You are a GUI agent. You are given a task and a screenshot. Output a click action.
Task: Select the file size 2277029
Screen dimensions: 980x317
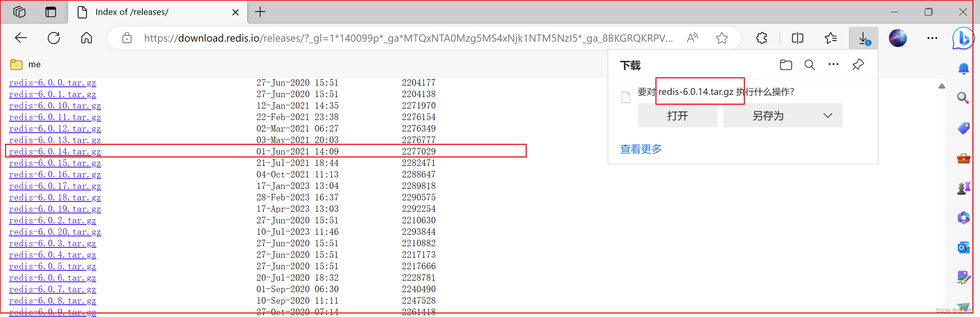coord(418,151)
